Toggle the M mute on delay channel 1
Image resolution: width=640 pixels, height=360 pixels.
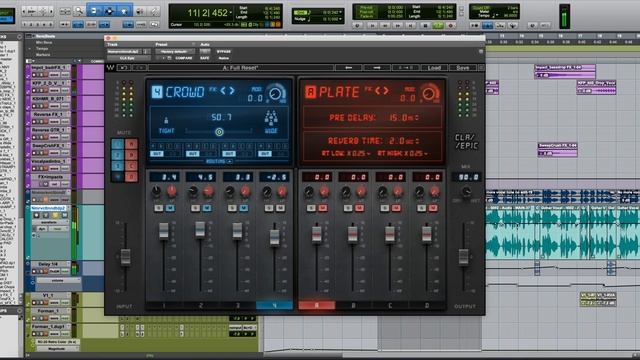coord(170,208)
